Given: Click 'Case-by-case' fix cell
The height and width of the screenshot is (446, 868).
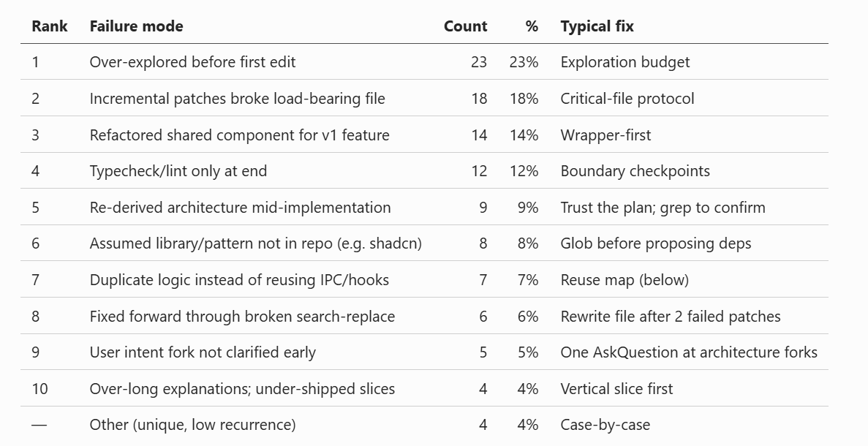Looking at the screenshot, I should pyautogui.click(x=605, y=425).
